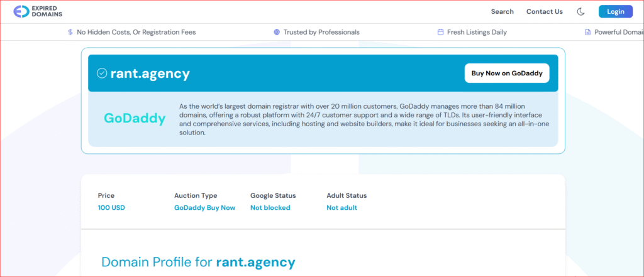Click No Hidden Costs, Or Registration Fees text
Image resolution: width=644 pixels, height=277 pixels.
(x=136, y=32)
